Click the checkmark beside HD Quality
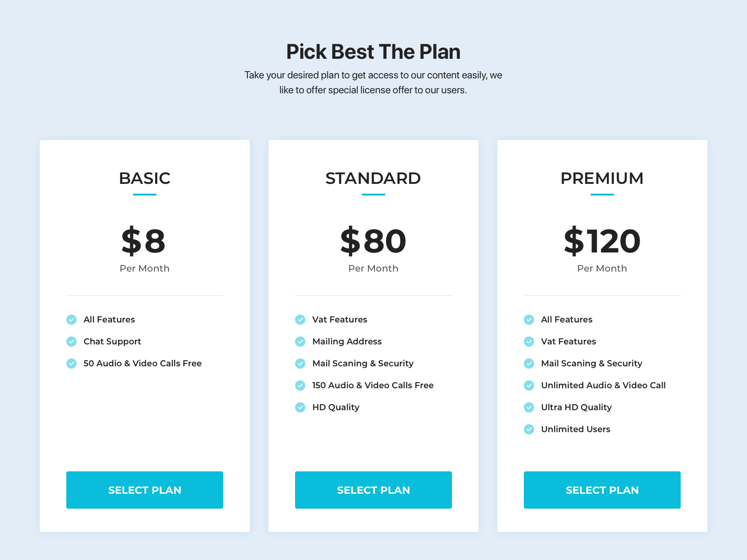Screen dimensions: 747x560 [x=300, y=407]
